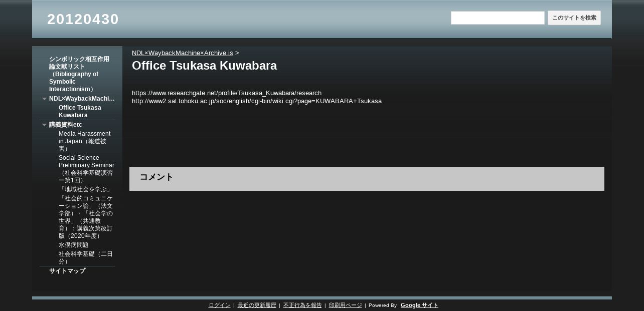Click the researchgate.net profile URL text

pos(227,93)
